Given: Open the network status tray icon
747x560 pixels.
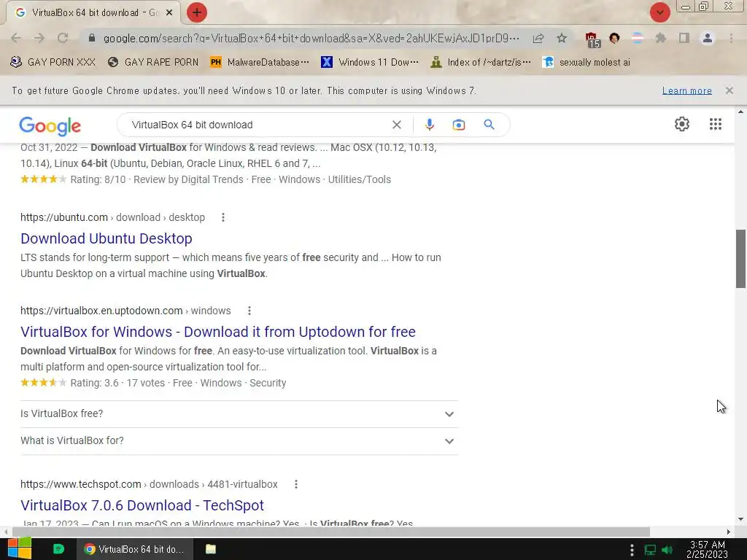Looking at the screenshot, I should (x=650, y=550).
